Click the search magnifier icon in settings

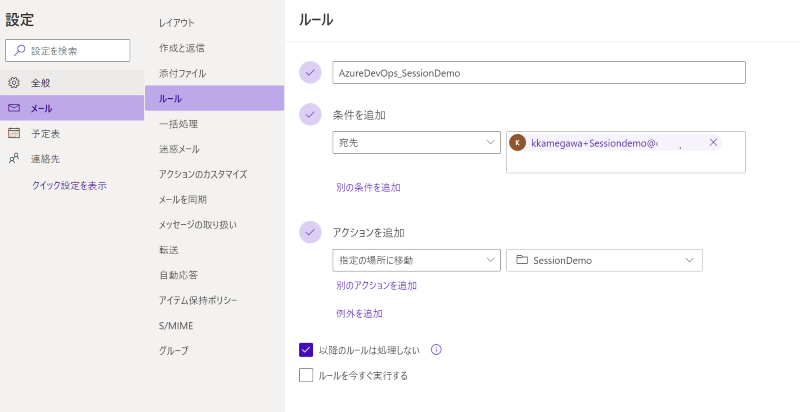point(19,50)
